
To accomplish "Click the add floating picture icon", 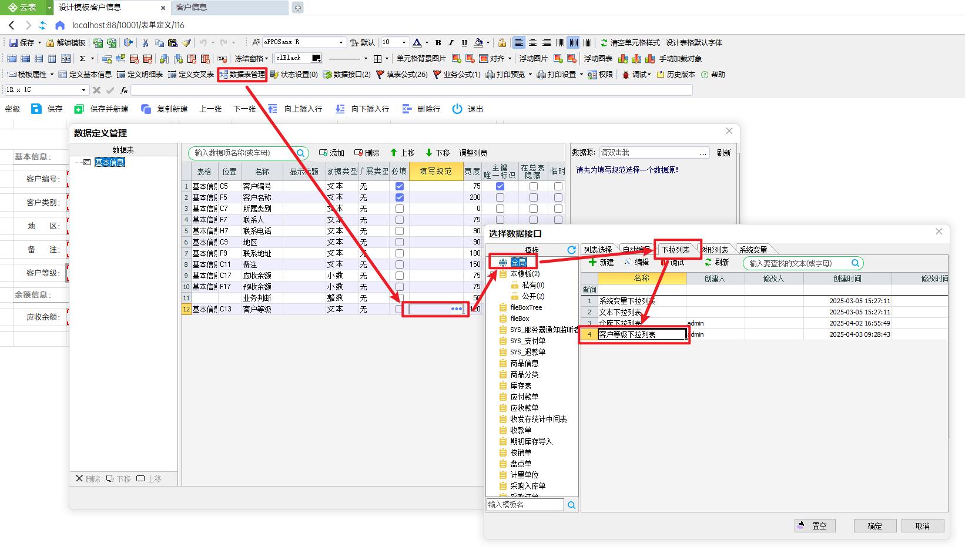I will (558, 58).
